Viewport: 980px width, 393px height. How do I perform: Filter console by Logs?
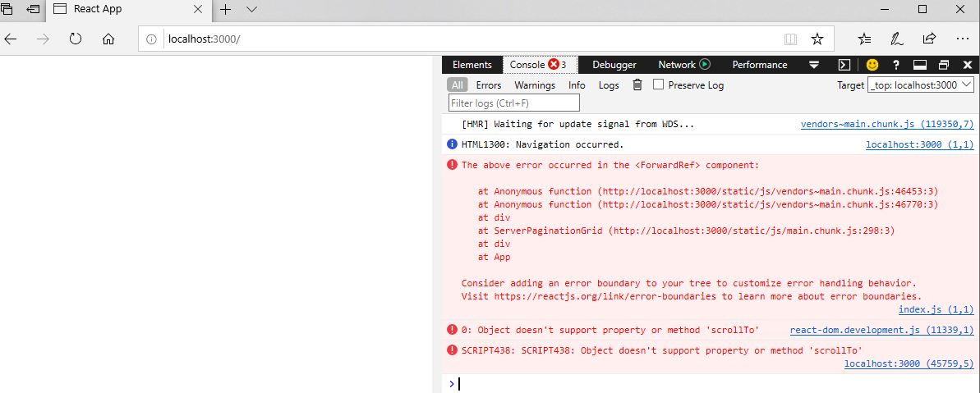pos(609,85)
